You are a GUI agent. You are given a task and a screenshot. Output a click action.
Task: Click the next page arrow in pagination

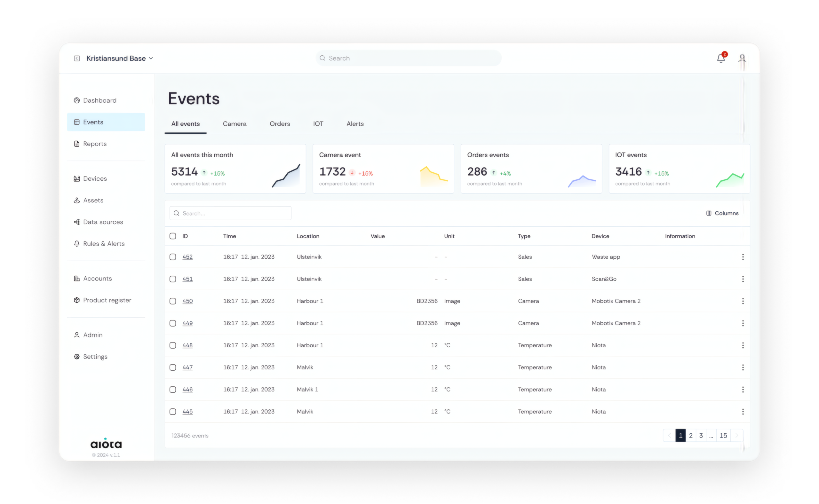tap(737, 435)
